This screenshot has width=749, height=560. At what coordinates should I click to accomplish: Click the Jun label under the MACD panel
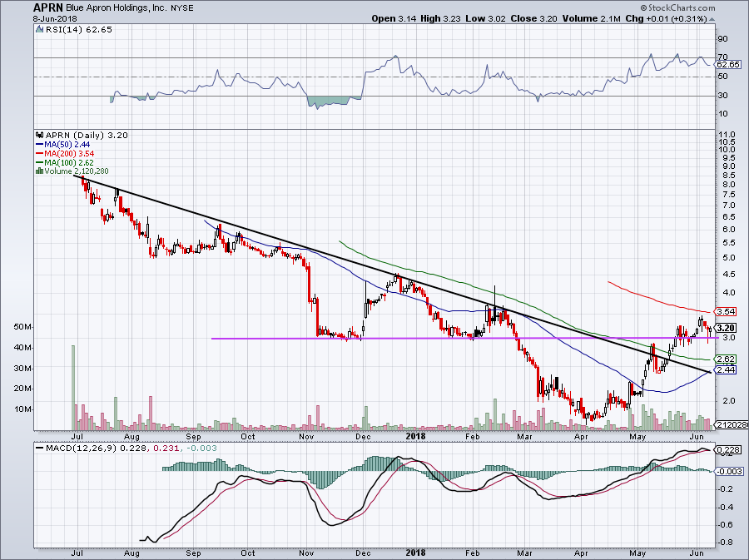[697, 553]
